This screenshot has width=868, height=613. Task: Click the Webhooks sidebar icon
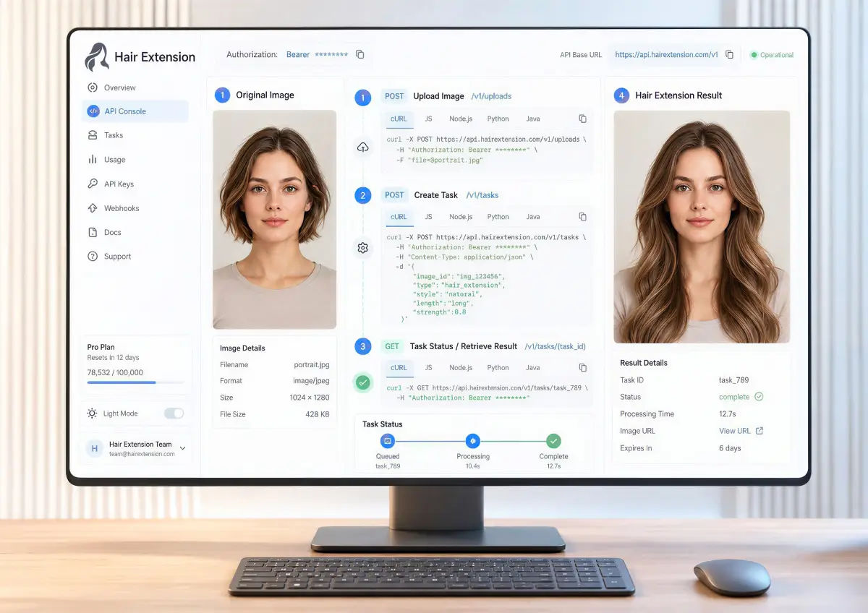tap(93, 208)
